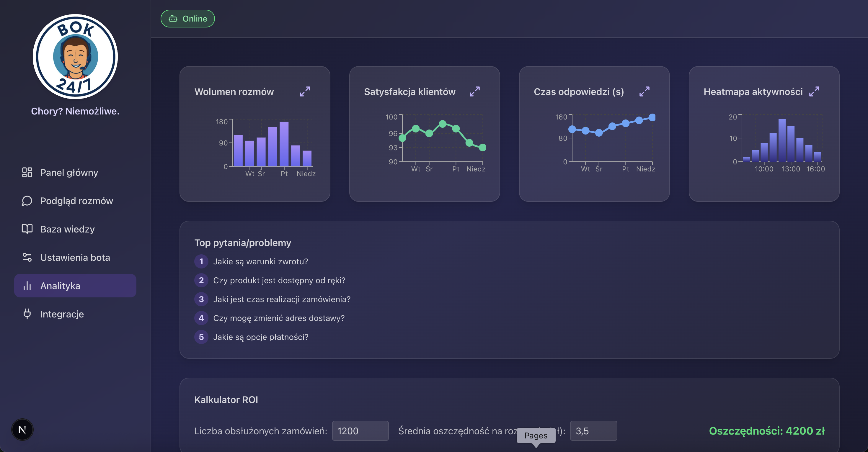Select the Podgląd rozmów chat bubble icon
This screenshot has width=868, height=452.
coord(26,201)
